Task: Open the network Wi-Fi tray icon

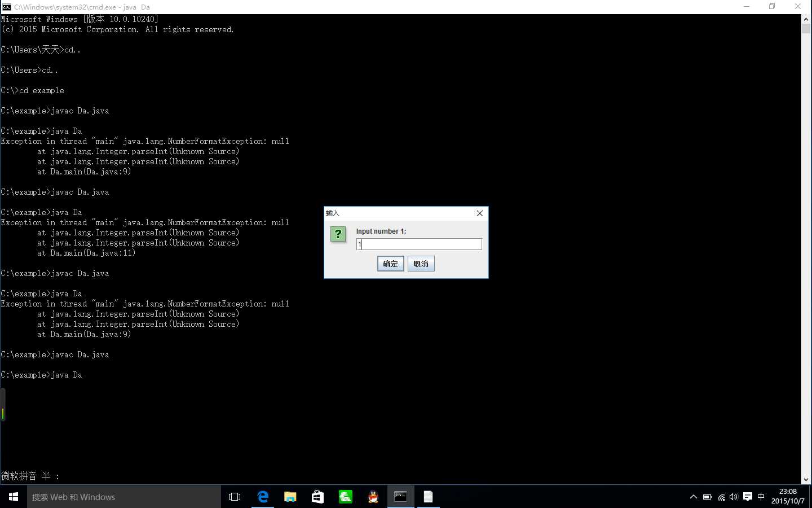Action: click(x=721, y=497)
